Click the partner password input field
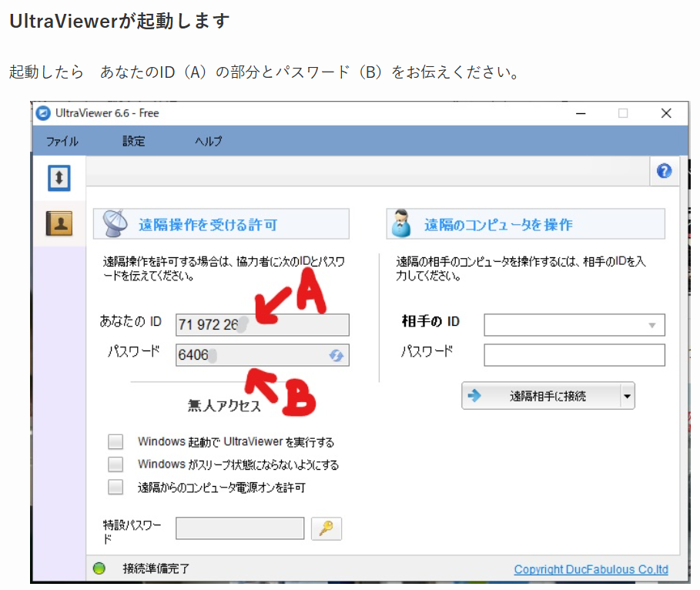 pos(574,355)
